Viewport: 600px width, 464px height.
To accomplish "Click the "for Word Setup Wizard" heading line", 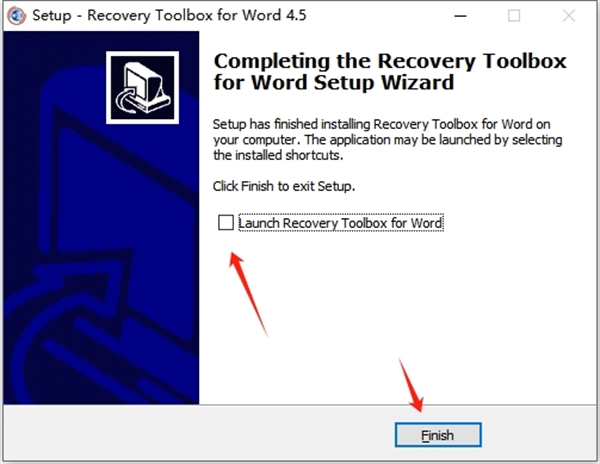I will tap(334, 83).
